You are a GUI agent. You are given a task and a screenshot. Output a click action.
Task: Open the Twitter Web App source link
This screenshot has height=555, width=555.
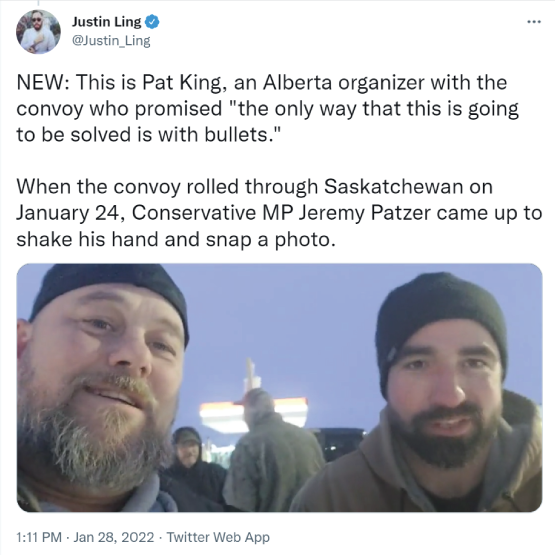tap(218, 537)
